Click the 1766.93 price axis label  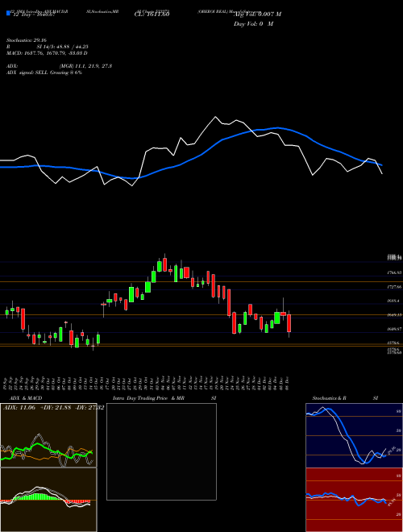coord(395,272)
